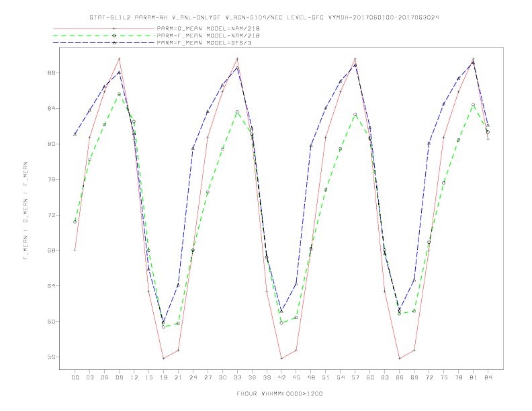Click x-axis tick label 30

(222, 377)
